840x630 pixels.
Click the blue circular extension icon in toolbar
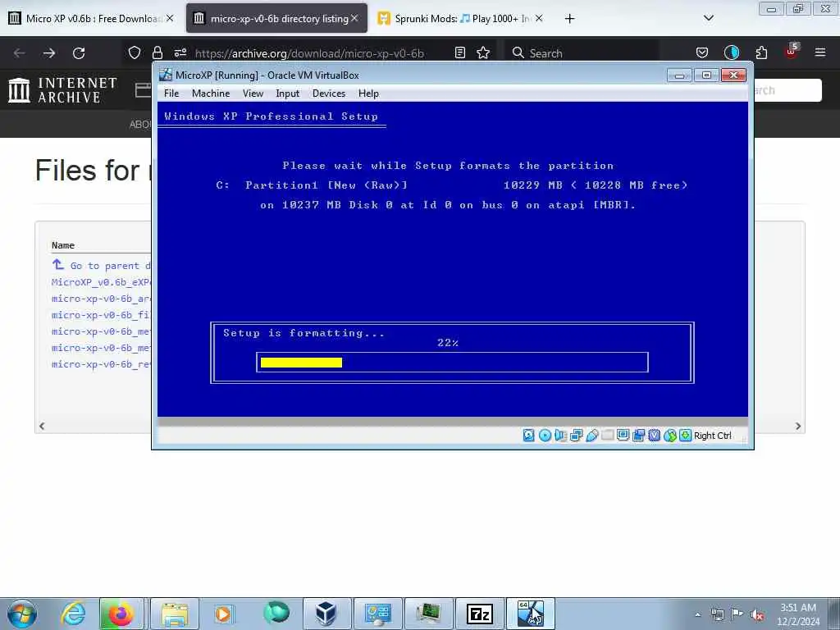(731, 52)
